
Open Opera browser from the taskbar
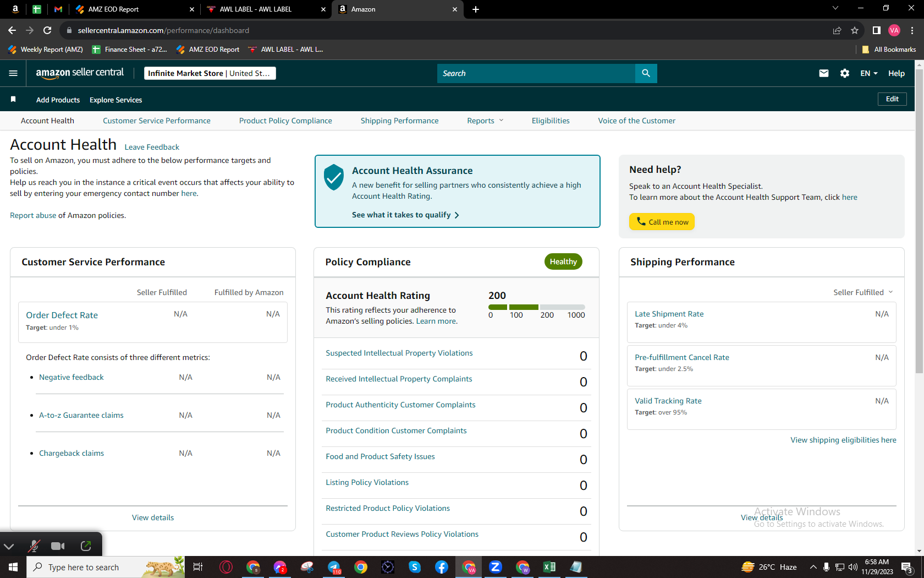tap(226, 567)
